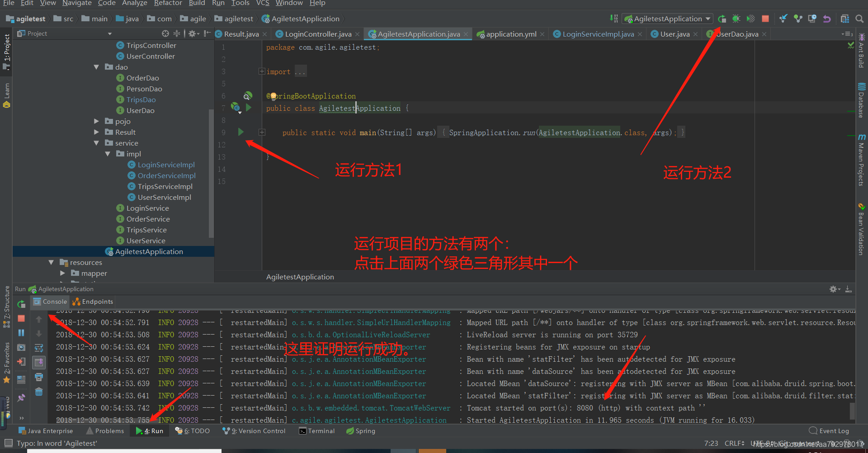Open the AgiletestApplication run configuration dropdown

pos(667,19)
